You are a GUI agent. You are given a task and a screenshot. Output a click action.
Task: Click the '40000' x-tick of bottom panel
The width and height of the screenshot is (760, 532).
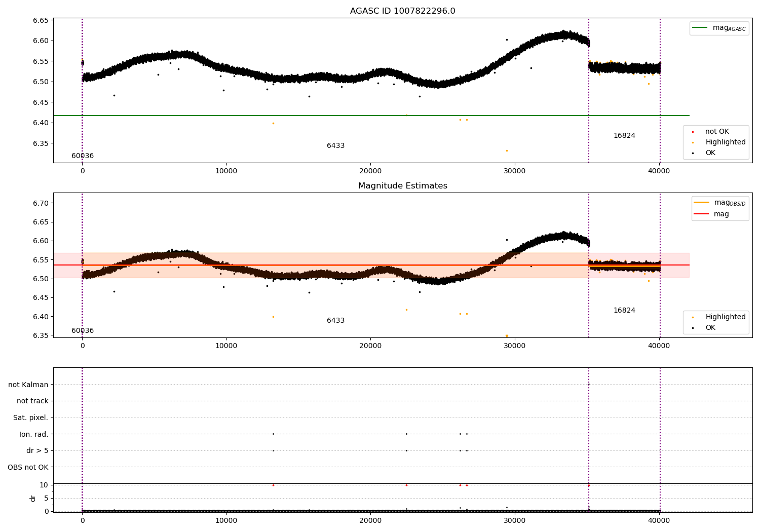(x=659, y=520)
